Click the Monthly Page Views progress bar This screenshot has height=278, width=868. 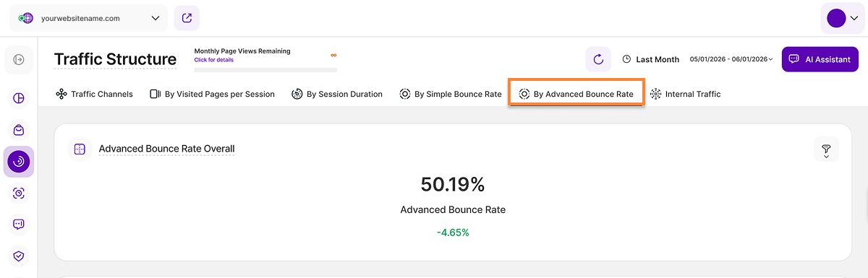click(265, 70)
